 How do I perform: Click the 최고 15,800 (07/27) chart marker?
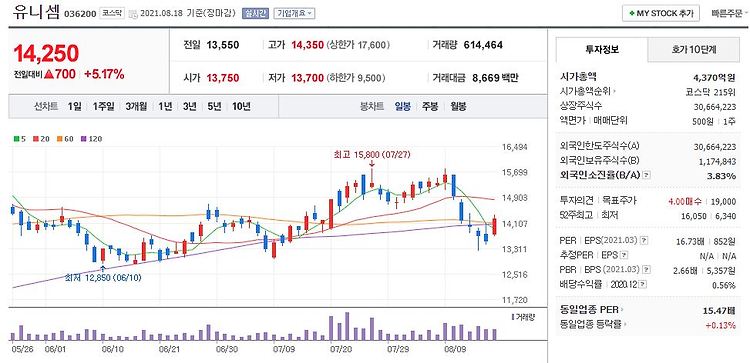372,154
